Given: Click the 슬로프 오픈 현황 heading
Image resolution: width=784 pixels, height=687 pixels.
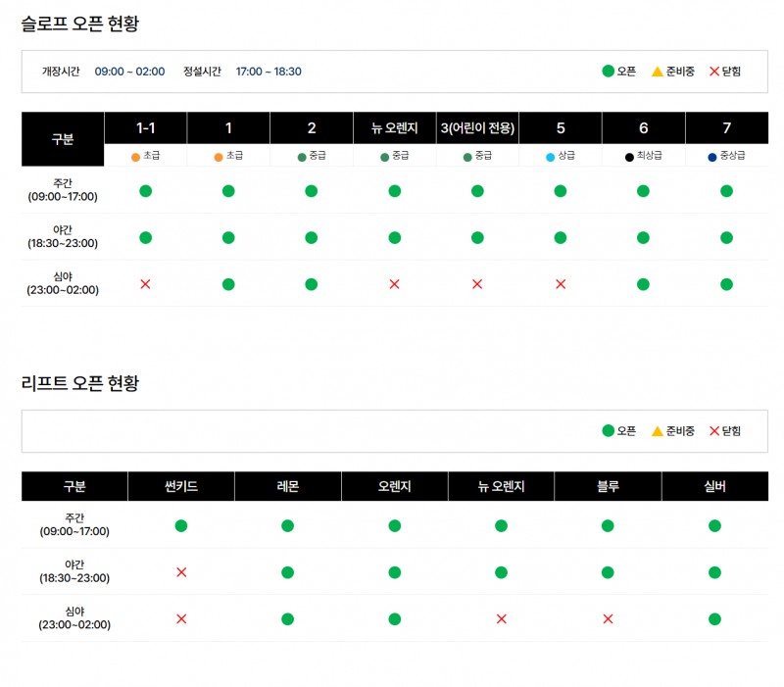Looking at the screenshot, I should [x=80, y=25].
